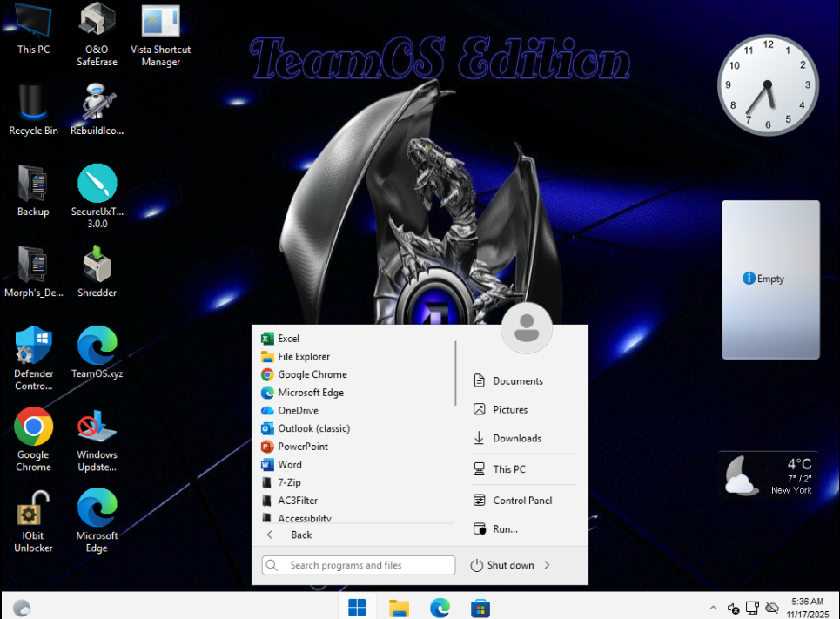Click the Windows Start button in taskbar
The height and width of the screenshot is (619, 840).
pos(357,607)
